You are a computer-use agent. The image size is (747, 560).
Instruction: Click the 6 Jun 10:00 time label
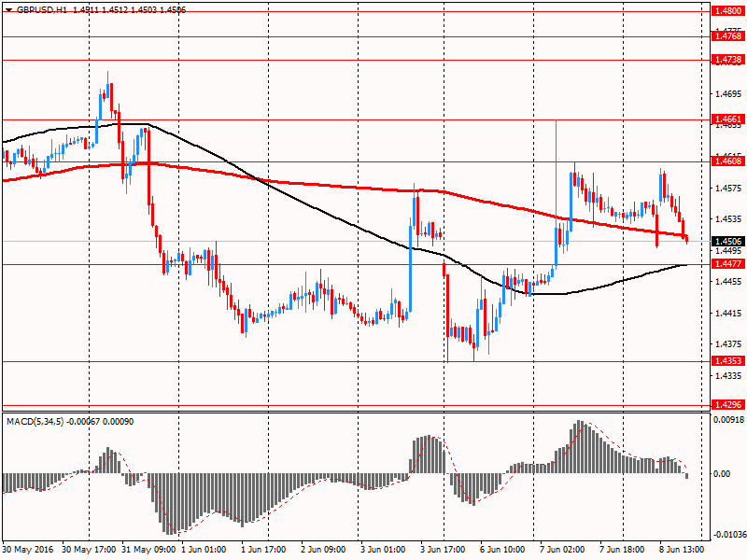(502, 550)
